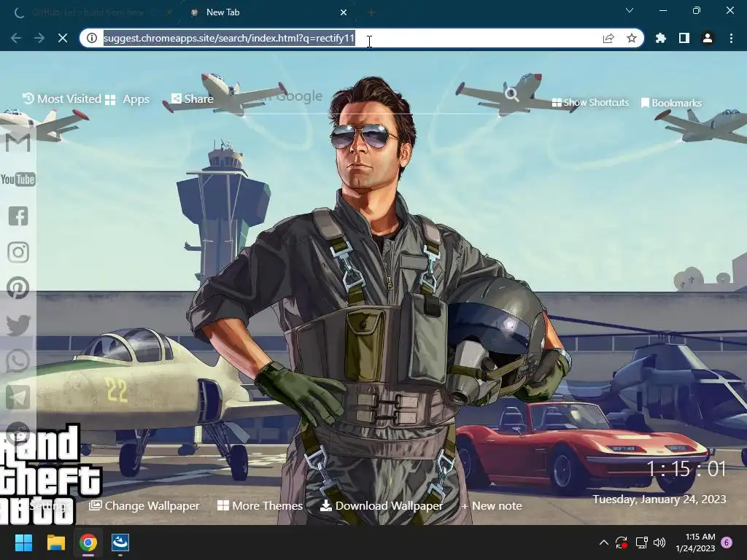Open the Facebook sidebar shortcut
Viewport: 747px width, 560px height.
coord(18,216)
